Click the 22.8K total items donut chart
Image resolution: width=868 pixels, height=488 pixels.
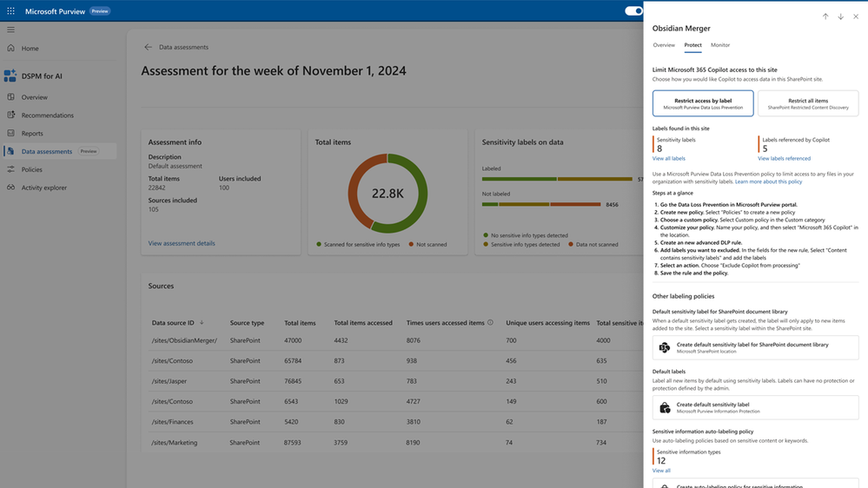coord(388,193)
